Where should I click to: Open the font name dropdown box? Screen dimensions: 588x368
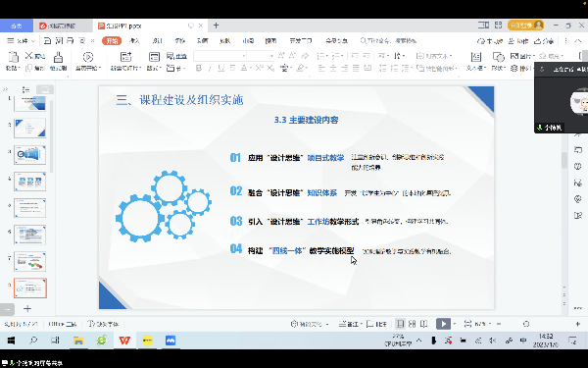(x=220, y=56)
